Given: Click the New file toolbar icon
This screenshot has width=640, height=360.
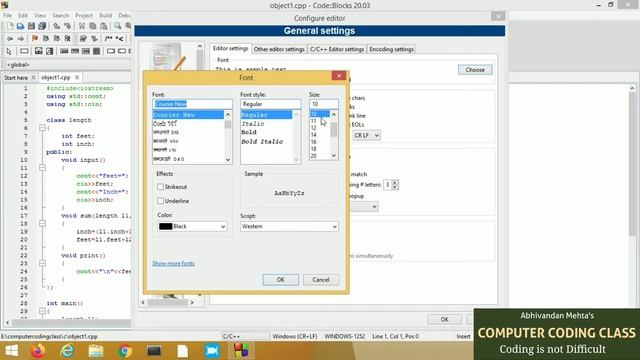Looking at the screenshot, I should tap(10, 26).
